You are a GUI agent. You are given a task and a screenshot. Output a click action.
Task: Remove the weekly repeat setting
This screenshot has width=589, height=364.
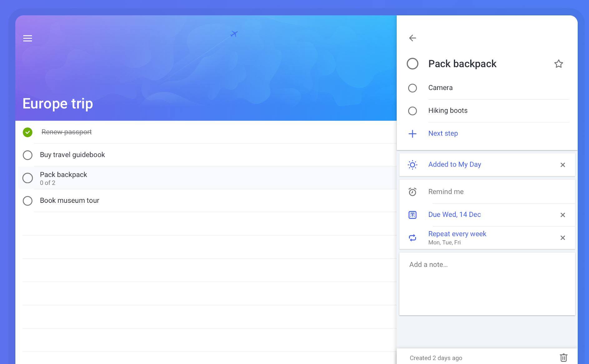(562, 238)
